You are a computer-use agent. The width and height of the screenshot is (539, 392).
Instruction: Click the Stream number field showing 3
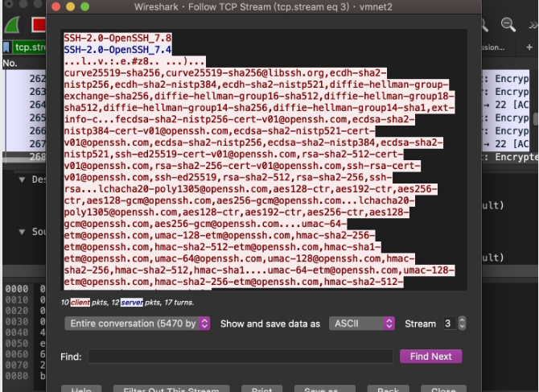[450, 324]
